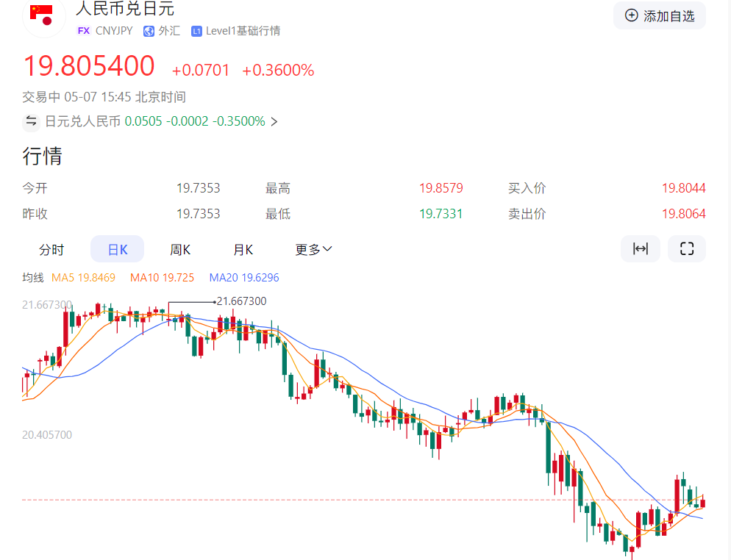Click the fit-width icon button above the chart
Image resolution: width=731 pixels, height=560 pixels.
point(640,249)
